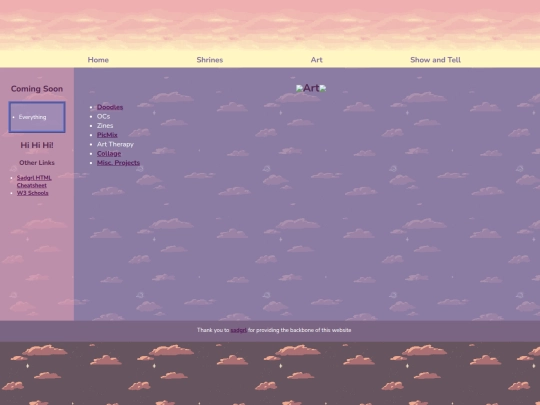The width and height of the screenshot is (540, 405).
Task: Click the broken image left of Art heading
Action: (299, 89)
